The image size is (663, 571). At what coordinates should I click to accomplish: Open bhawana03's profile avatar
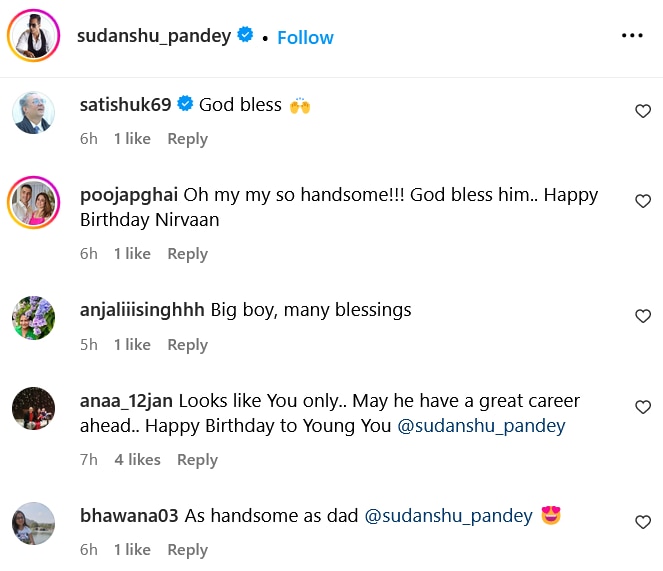pos(33,523)
